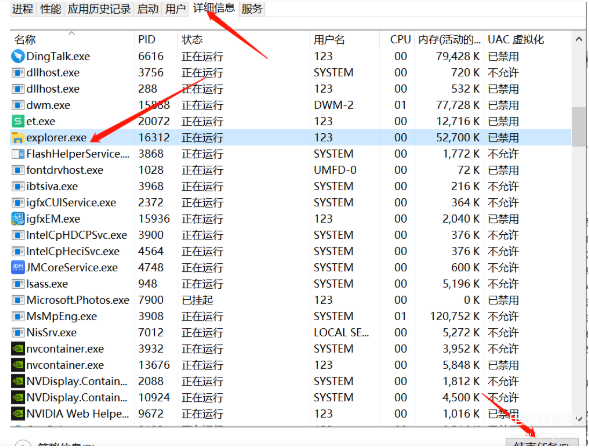Image resolution: width=589 pixels, height=448 pixels.
Task: Switch to the 性能 tab
Action: tap(51, 9)
